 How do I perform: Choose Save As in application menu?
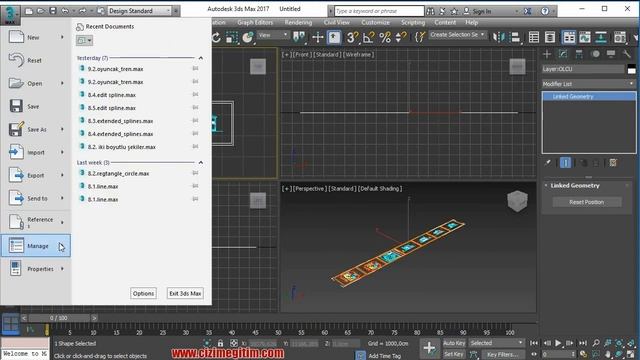pyautogui.click(x=36, y=129)
